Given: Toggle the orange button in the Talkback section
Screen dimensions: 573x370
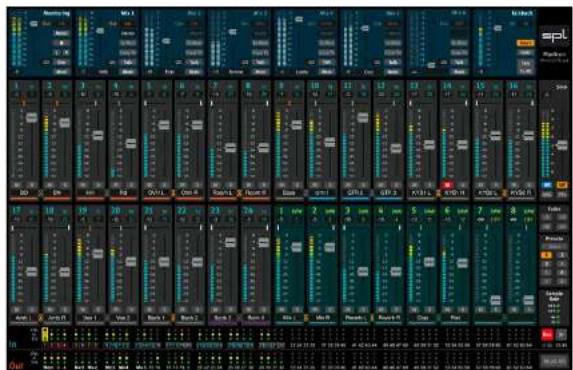Looking at the screenshot, I should pos(525,43).
